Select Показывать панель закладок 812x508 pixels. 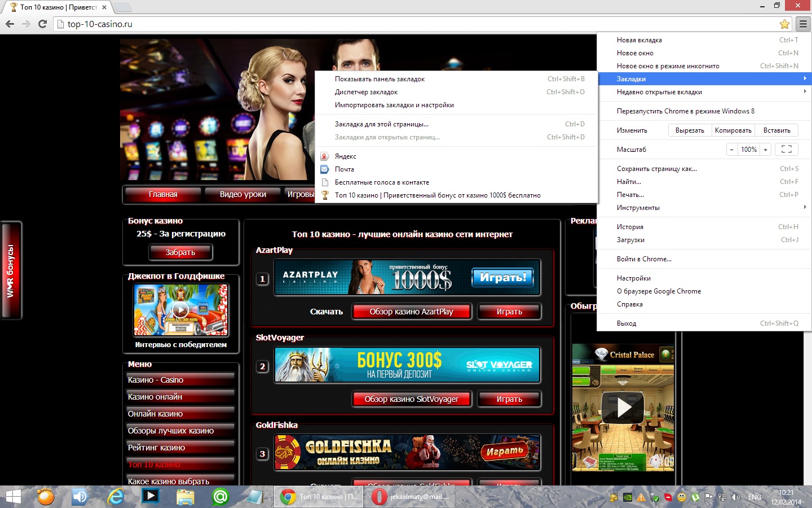(x=456, y=79)
